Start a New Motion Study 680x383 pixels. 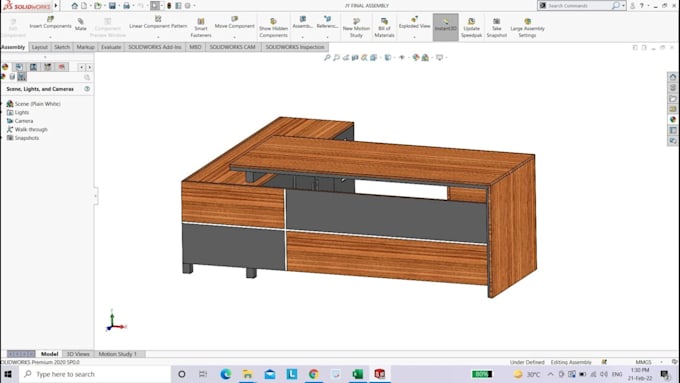click(x=356, y=28)
